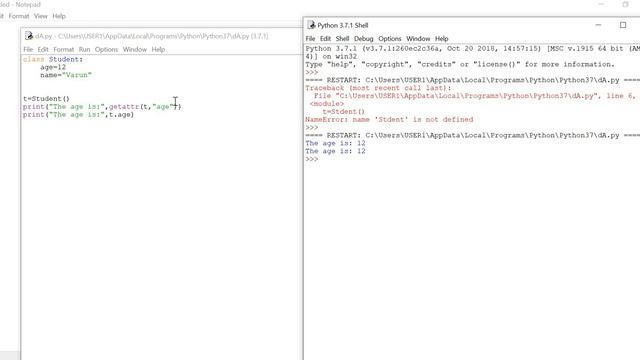Image resolution: width=640 pixels, height=360 pixels.
Task: Open Options menu in Python Shell
Action: pyautogui.click(x=390, y=39)
